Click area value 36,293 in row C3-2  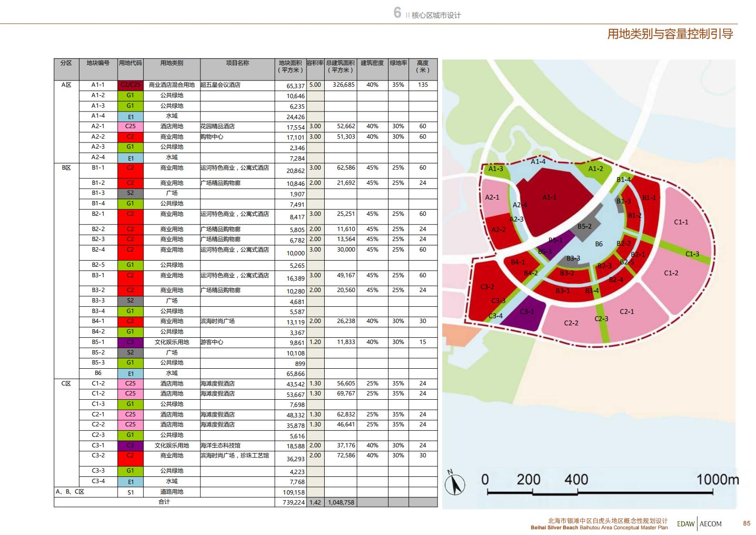point(296,459)
